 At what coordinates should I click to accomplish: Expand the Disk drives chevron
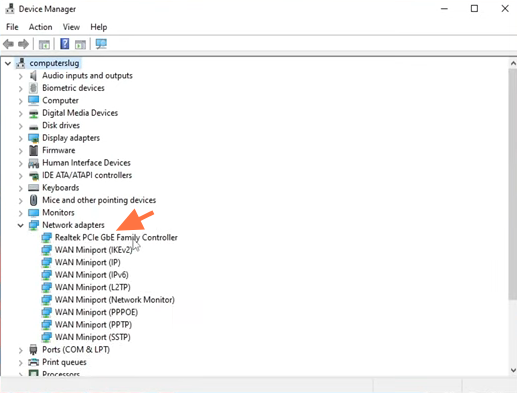[x=21, y=126]
